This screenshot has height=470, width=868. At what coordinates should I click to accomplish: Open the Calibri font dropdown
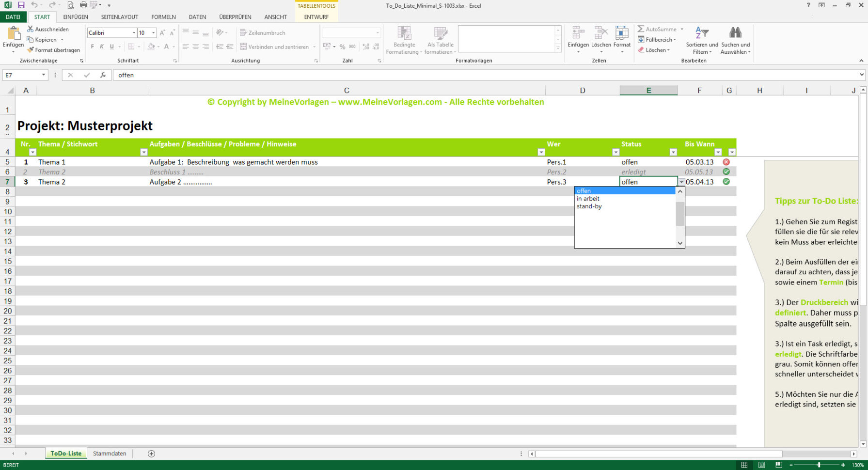pyautogui.click(x=134, y=32)
